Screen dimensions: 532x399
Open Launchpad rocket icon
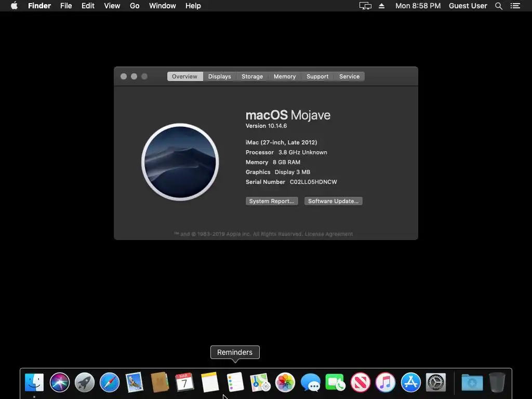(85, 382)
